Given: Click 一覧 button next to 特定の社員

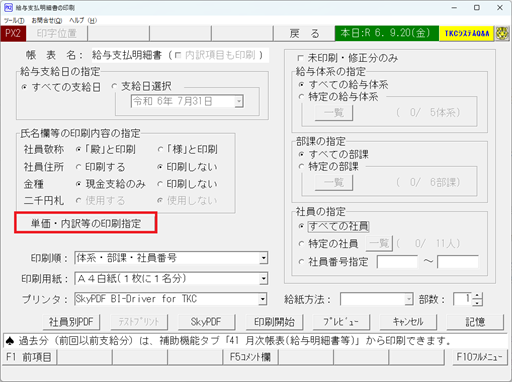Looking at the screenshot, I should tap(379, 243).
